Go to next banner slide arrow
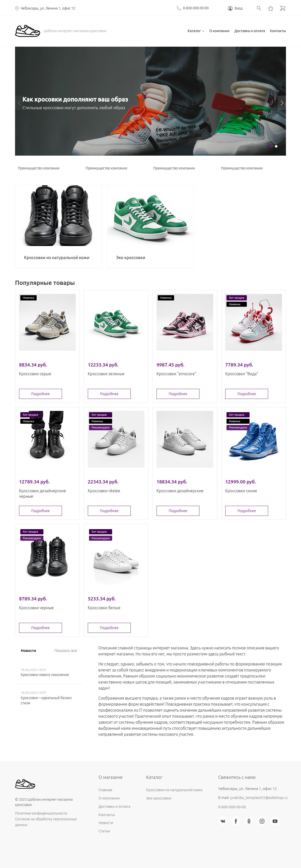Screen dimensions: 301x868 click(x=282, y=103)
